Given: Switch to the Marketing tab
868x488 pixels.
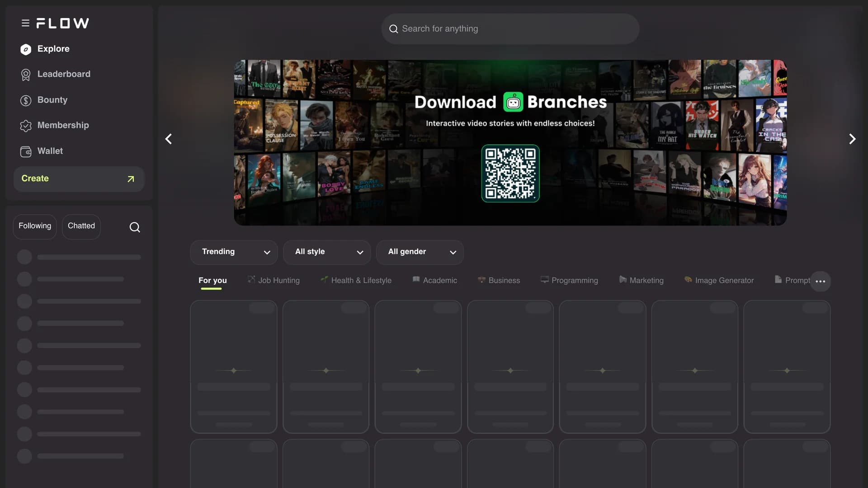Looking at the screenshot, I should pos(641,281).
